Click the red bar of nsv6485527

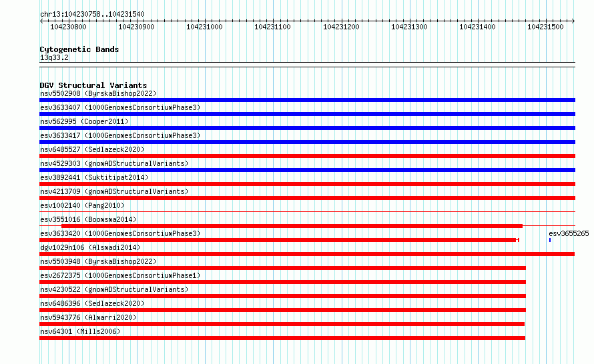(x=307, y=156)
